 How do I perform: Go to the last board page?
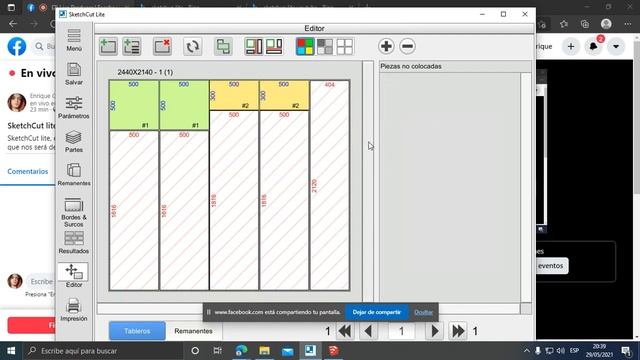[458, 331]
